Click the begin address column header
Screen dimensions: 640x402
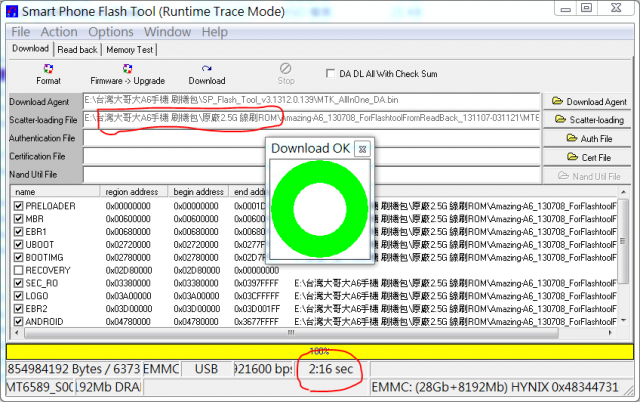click(x=199, y=191)
